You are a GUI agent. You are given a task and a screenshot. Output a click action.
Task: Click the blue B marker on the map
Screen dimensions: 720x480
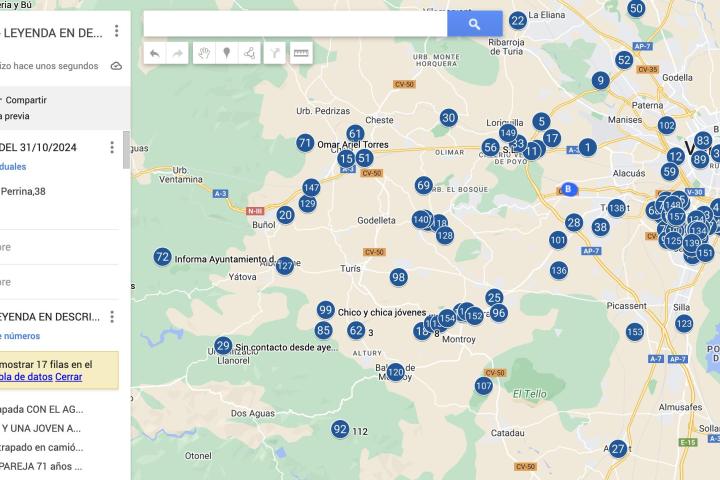(x=568, y=189)
